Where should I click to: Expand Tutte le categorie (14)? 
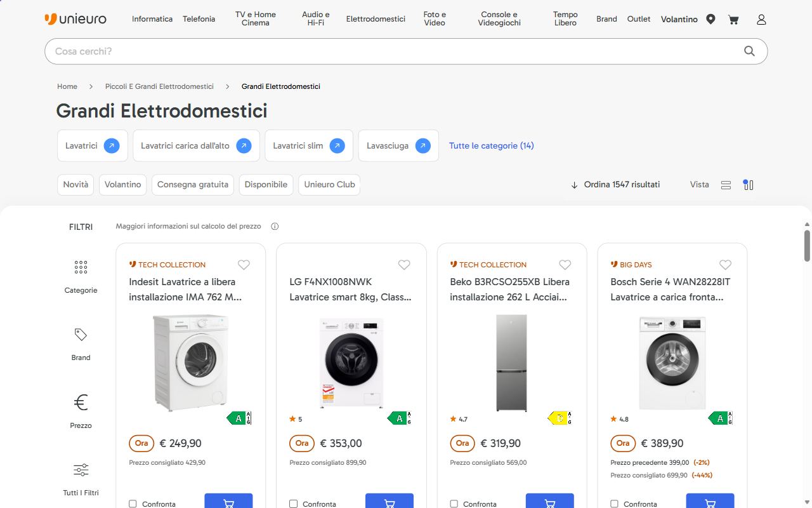[x=492, y=145]
